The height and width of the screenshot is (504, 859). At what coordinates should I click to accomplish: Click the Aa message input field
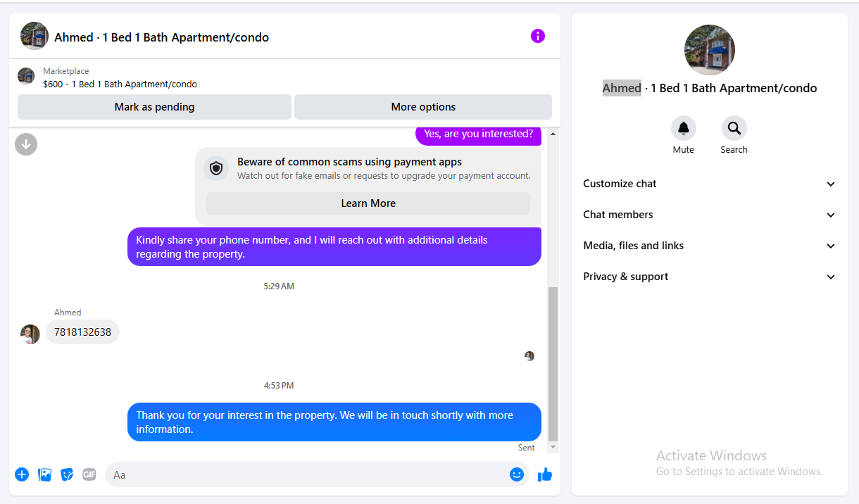pos(308,474)
